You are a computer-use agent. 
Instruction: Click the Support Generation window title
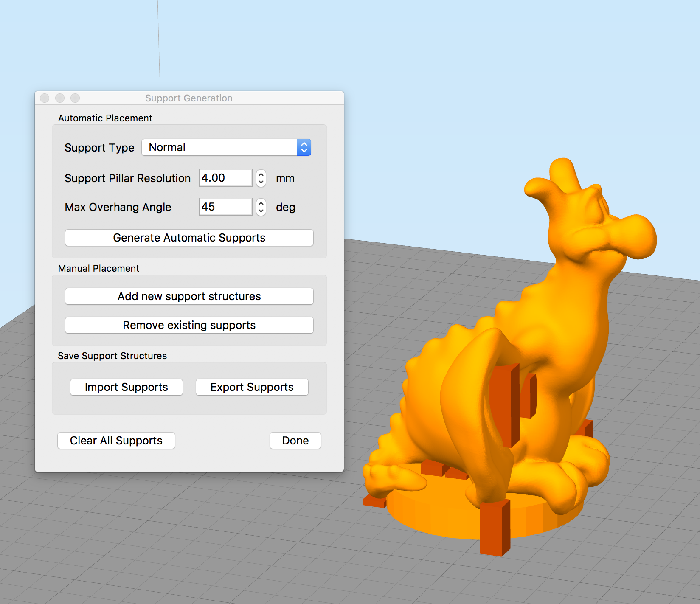(189, 98)
